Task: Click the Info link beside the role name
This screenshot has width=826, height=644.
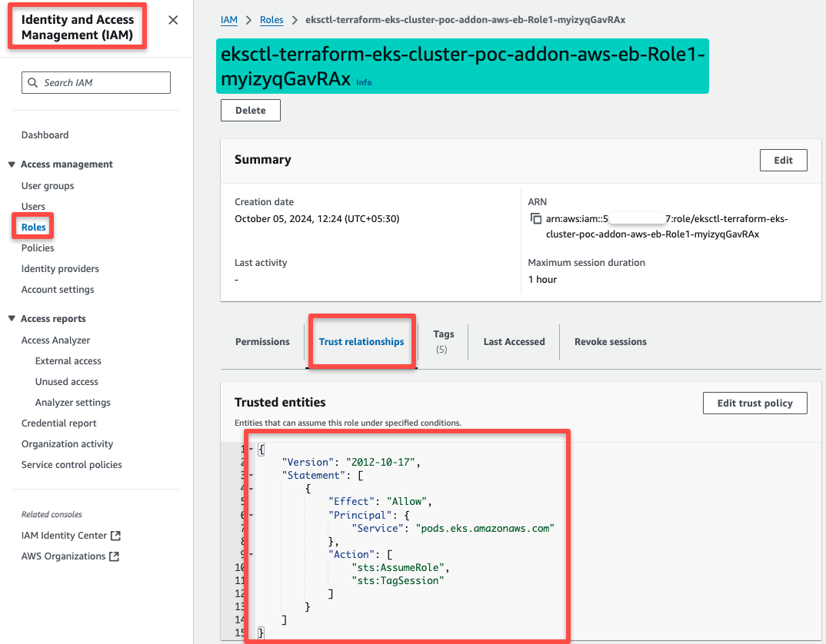Action: 363,82
